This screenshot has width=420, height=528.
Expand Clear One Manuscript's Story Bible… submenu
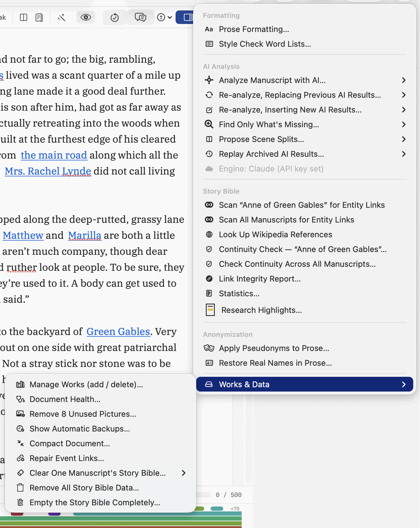[x=101, y=473]
